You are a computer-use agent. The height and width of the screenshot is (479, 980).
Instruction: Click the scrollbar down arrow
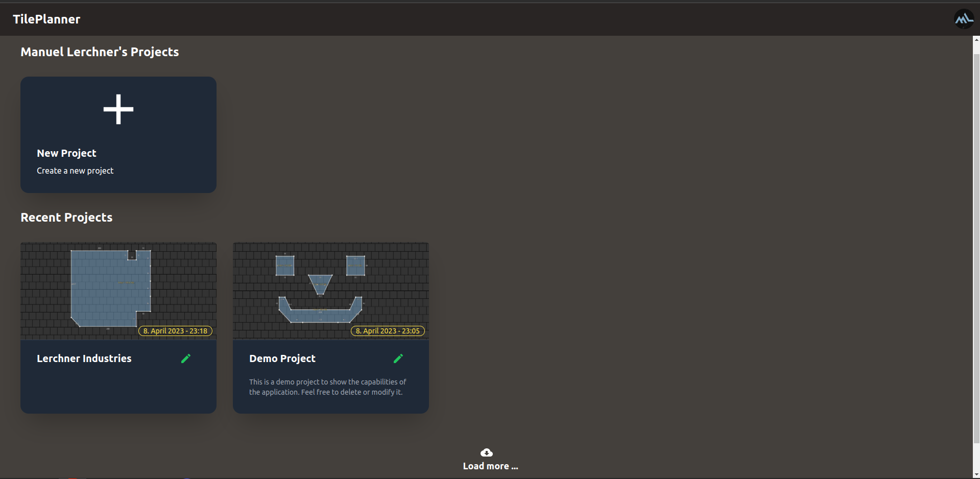click(x=975, y=475)
